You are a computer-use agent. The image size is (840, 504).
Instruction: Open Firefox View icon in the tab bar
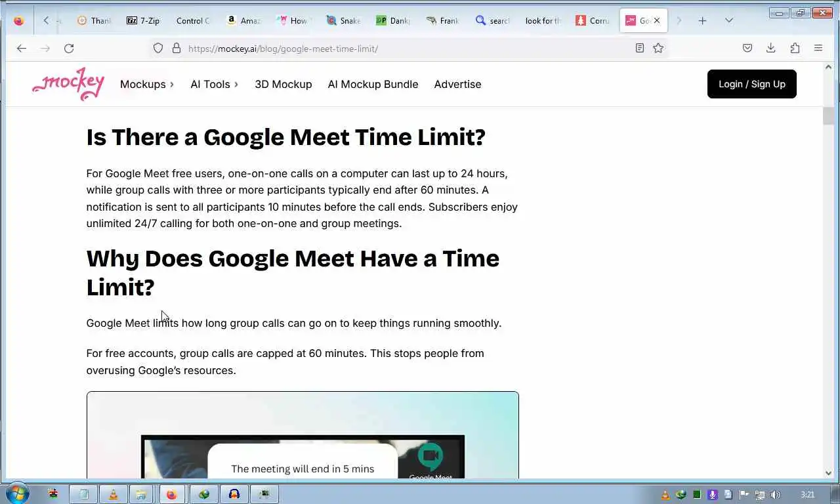18,20
